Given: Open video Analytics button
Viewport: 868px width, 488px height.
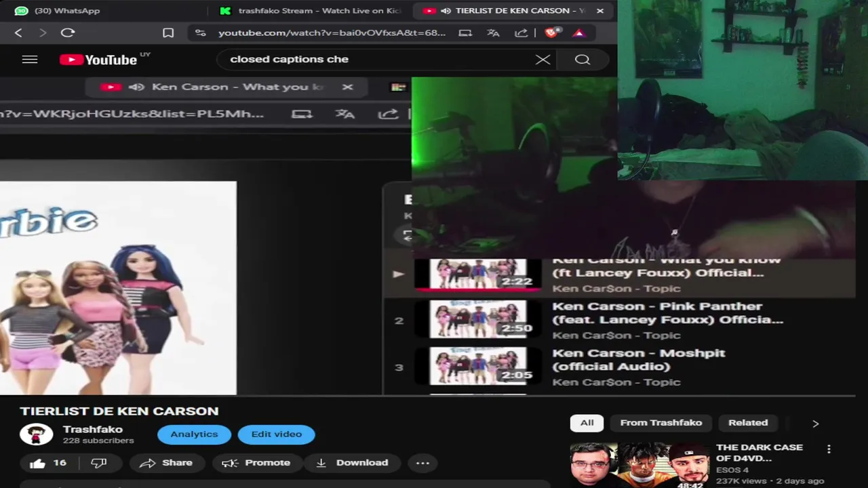Looking at the screenshot, I should 194,434.
